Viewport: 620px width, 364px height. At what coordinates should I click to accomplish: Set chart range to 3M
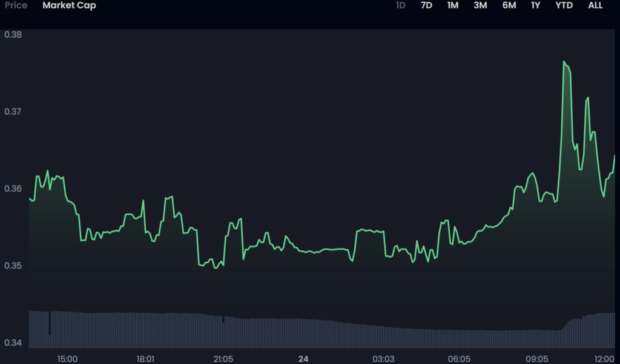[x=480, y=5]
